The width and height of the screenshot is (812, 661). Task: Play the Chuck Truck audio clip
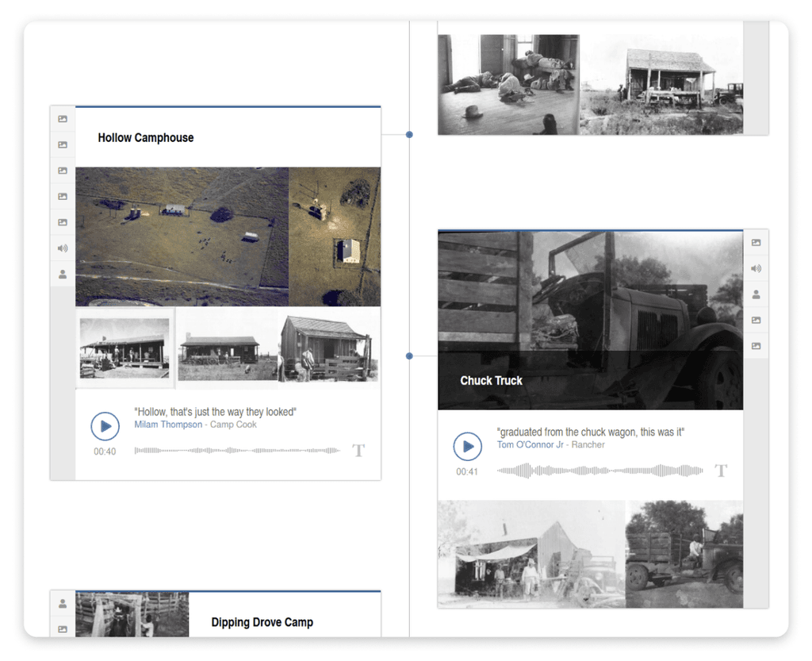[x=468, y=446]
